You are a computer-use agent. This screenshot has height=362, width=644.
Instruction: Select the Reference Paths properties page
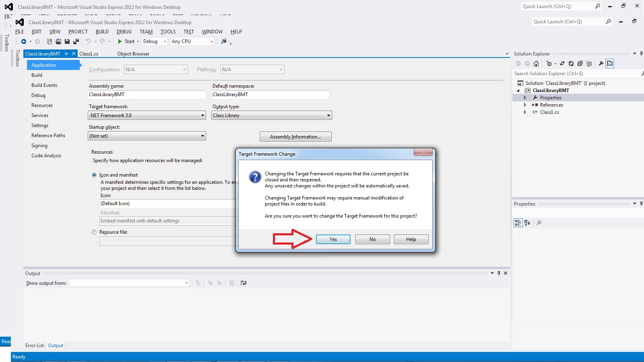(48, 136)
